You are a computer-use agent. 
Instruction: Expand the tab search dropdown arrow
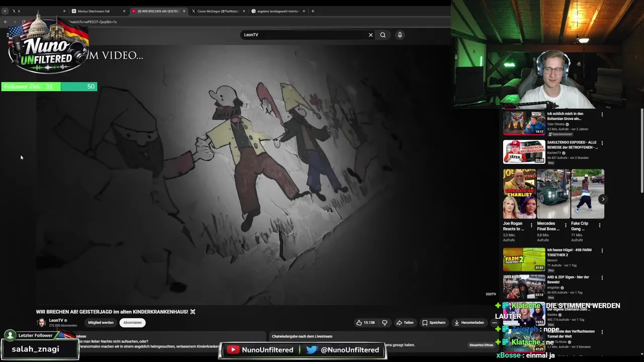pyautogui.click(x=5, y=11)
